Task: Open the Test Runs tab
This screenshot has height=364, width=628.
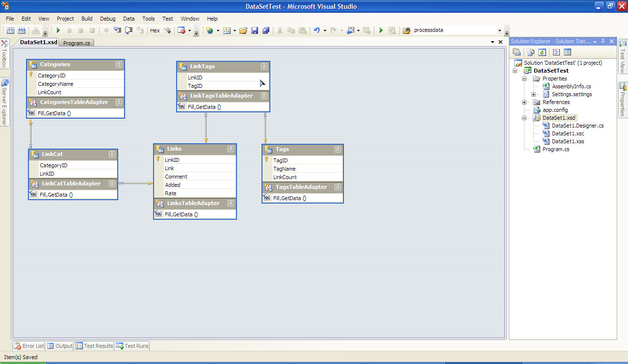Action: (132, 346)
